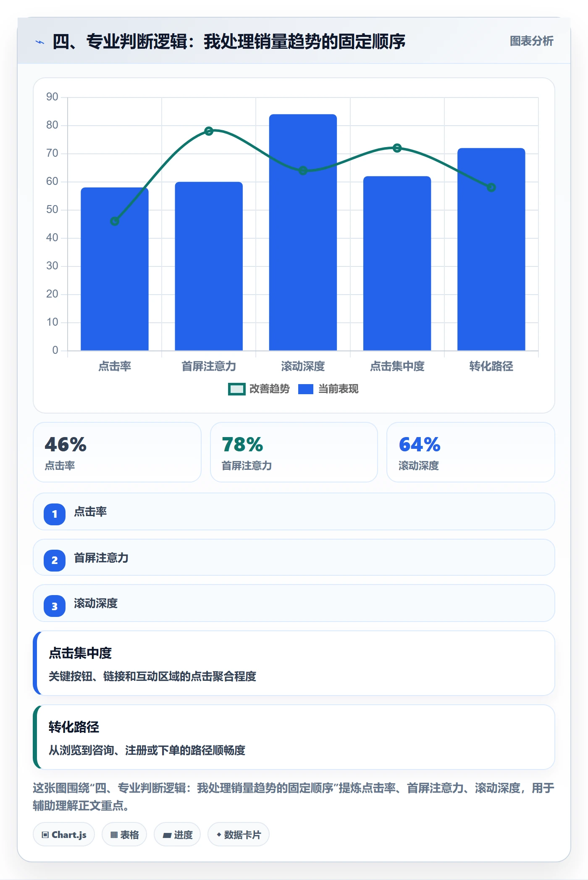Image resolution: width=588 pixels, height=880 pixels.
Task: Click the 表格 tag
Action: (x=124, y=835)
